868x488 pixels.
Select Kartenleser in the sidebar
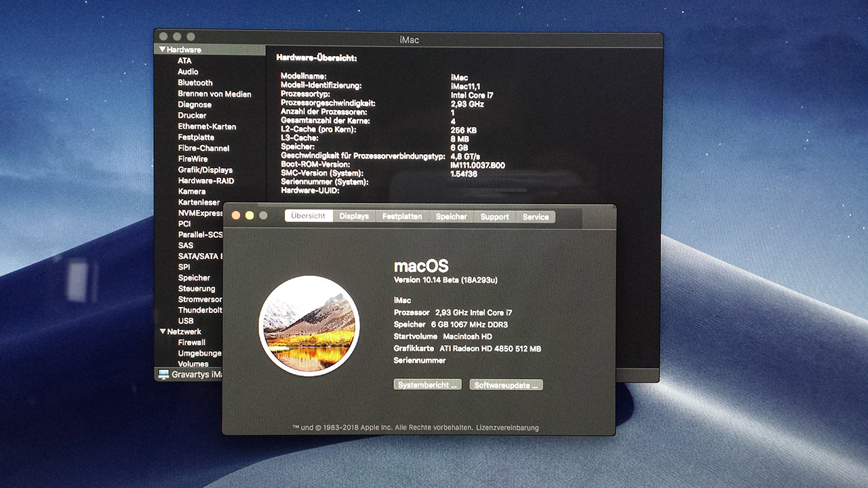pyautogui.click(x=199, y=202)
